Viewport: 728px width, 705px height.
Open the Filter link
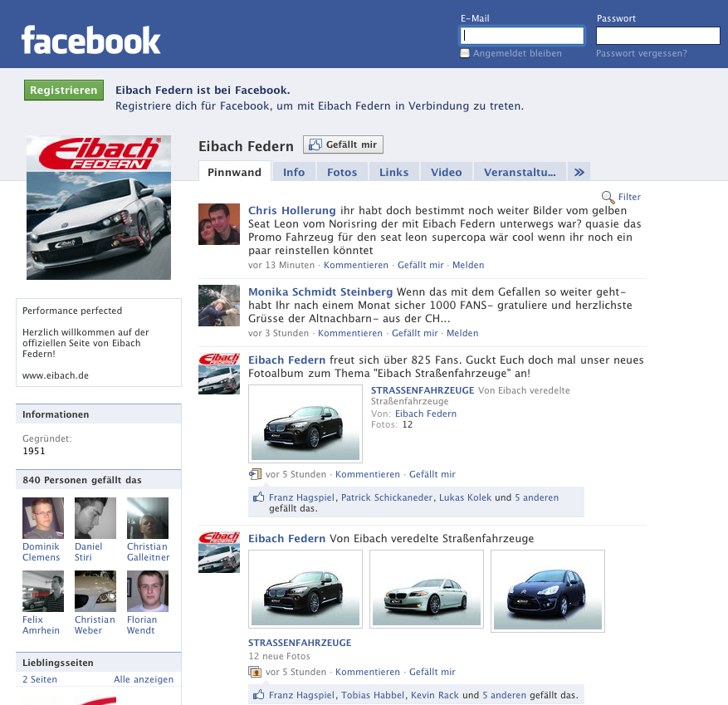[629, 197]
